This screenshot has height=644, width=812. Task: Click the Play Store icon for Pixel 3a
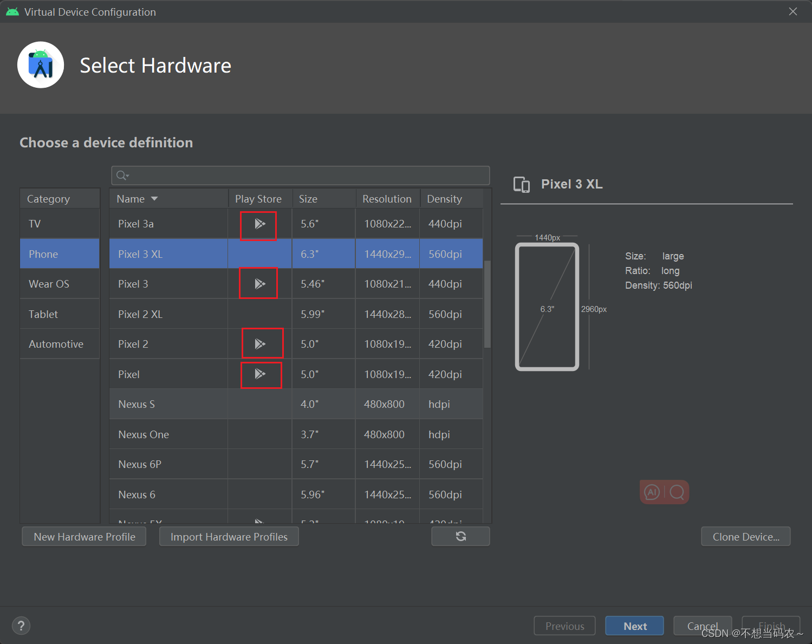(260, 224)
